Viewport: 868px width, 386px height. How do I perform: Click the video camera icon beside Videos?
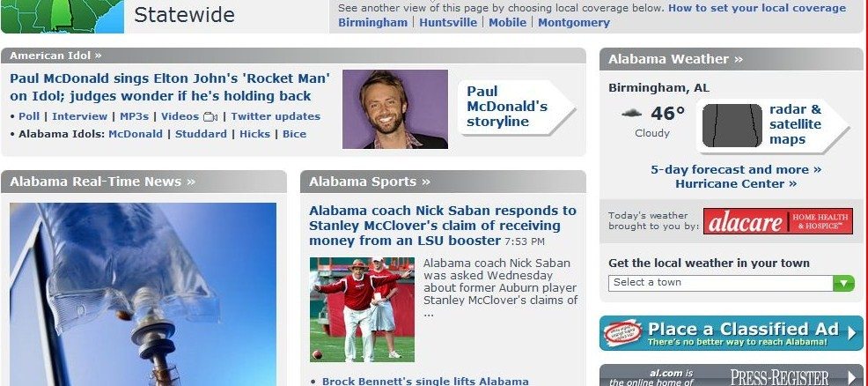(x=210, y=117)
